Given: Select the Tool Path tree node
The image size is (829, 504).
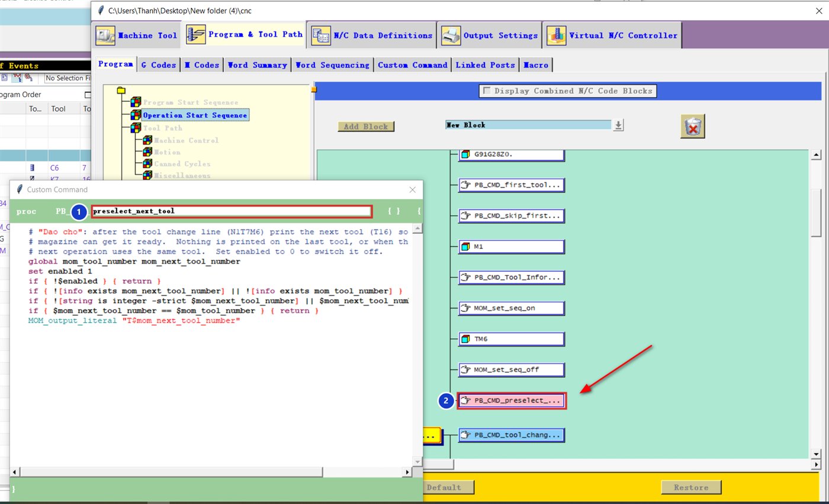Looking at the screenshot, I should pyautogui.click(x=163, y=128).
